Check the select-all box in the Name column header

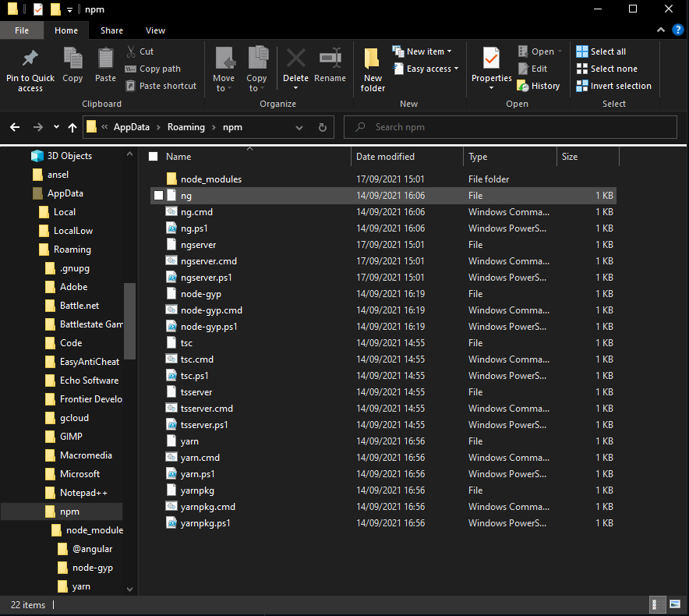(x=153, y=156)
